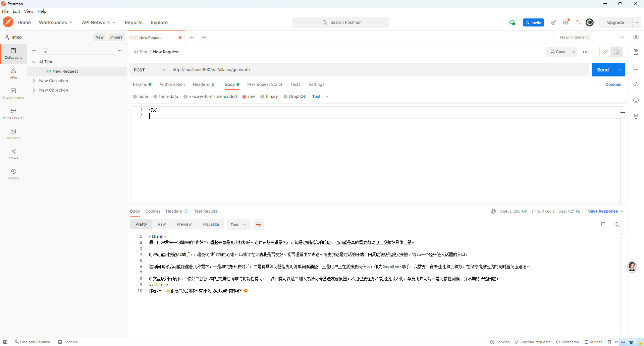This screenshot has height=346, width=644.
Task: Select the raw body type radio
Action: tap(245, 97)
